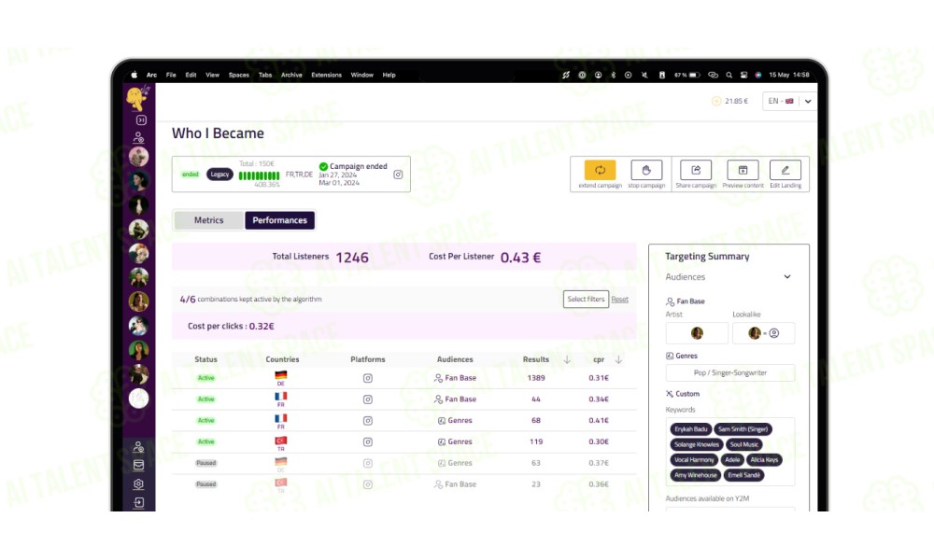Click the coin balance icon beside 21.85 €
934x560 pixels.
point(716,101)
